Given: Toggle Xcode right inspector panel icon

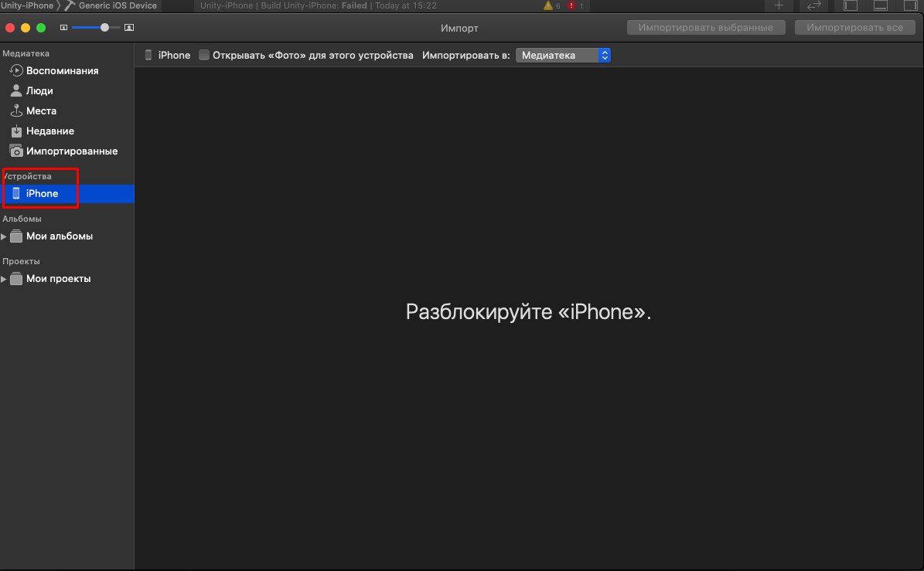Looking at the screenshot, I should [910, 5].
